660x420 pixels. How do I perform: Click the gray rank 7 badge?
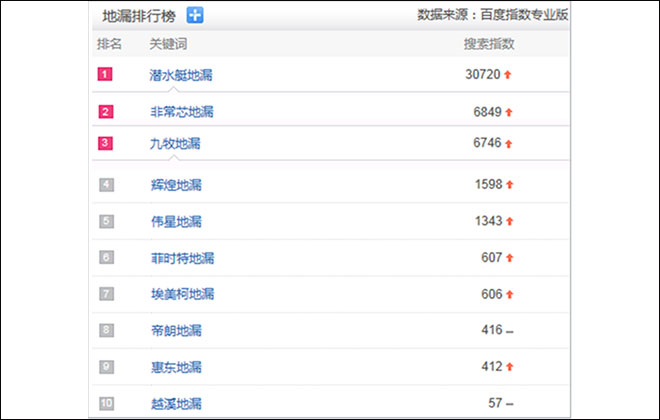pyautogui.click(x=106, y=293)
